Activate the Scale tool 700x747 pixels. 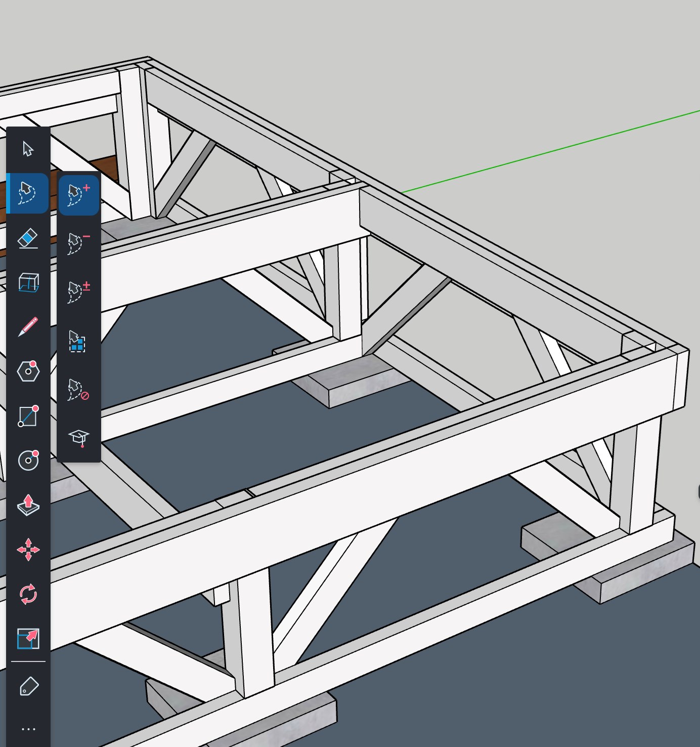tap(28, 639)
